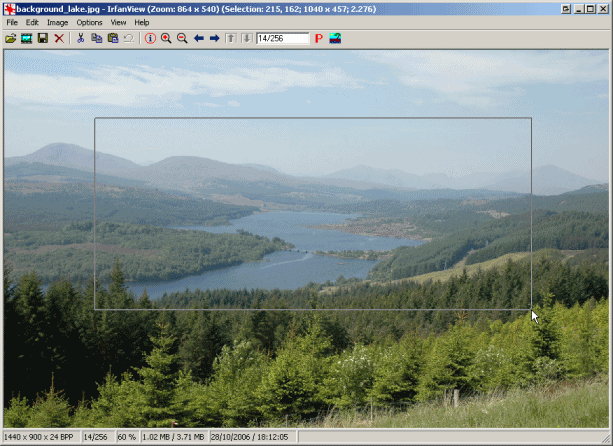Click the About IrfanView icon

pyautogui.click(x=334, y=38)
